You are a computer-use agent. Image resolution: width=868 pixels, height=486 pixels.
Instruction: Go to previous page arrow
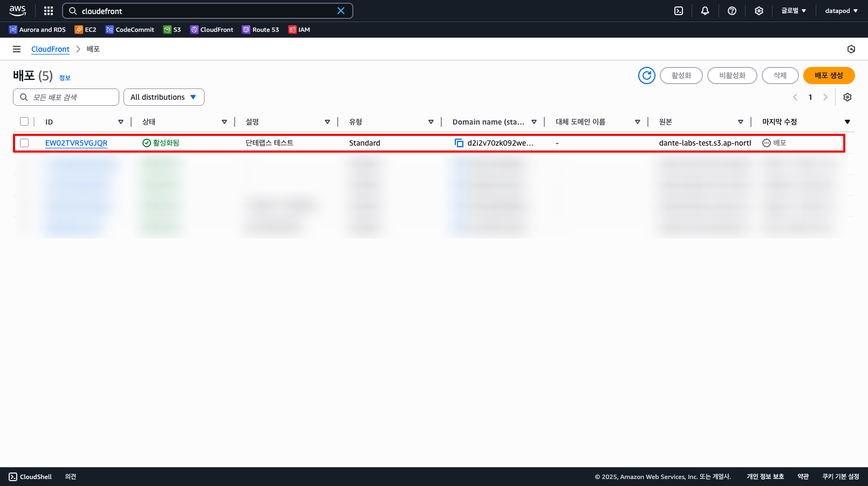pyautogui.click(x=795, y=97)
